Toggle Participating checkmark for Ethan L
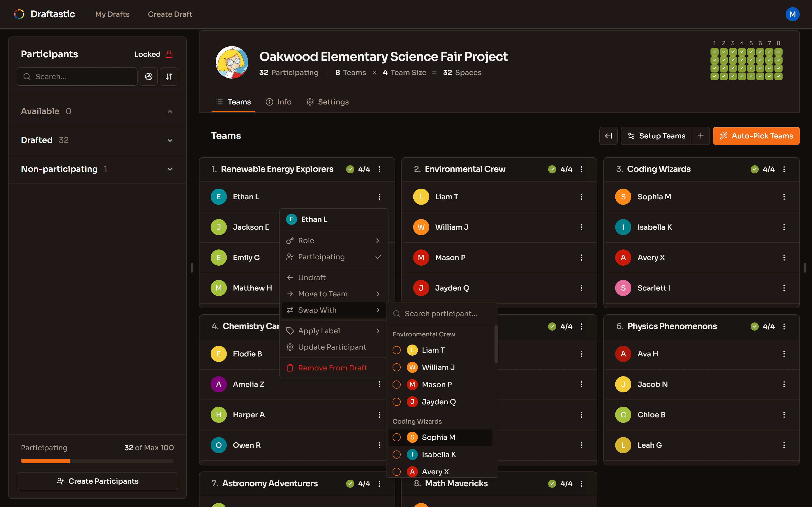Image resolution: width=812 pixels, height=507 pixels. (378, 257)
